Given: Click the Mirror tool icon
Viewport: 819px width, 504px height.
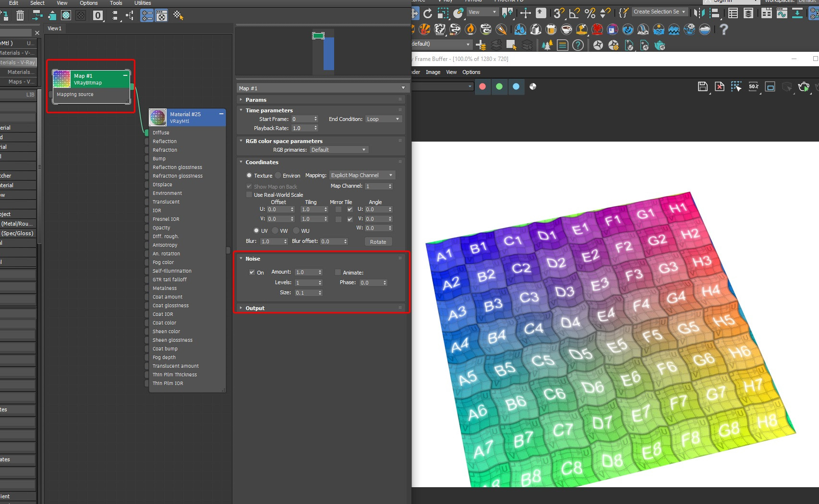Looking at the screenshot, I should (699, 13).
